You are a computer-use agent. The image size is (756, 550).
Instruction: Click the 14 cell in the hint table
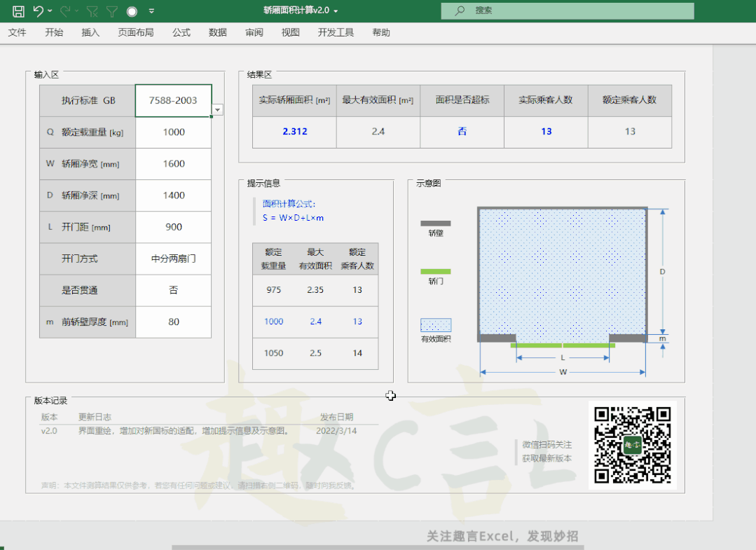(x=357, y=353)
